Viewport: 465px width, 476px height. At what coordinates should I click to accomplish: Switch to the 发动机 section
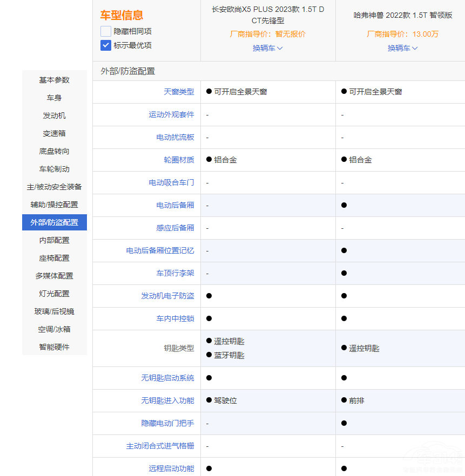tap(54, 115)
